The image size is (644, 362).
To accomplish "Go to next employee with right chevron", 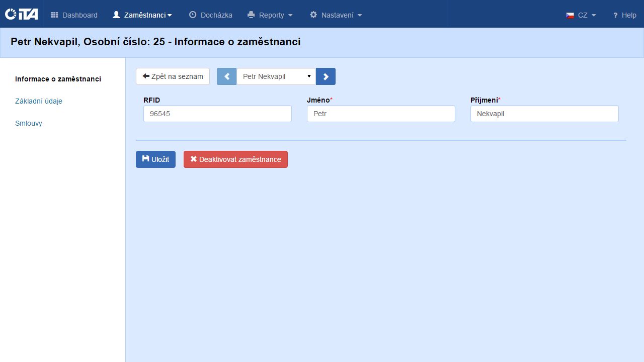I will click(326, 76).
